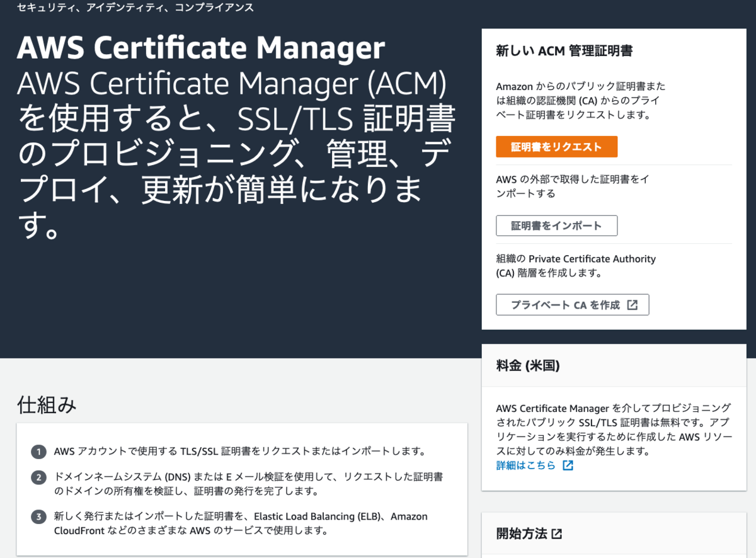756x558 pixels.
Task: Click the text Amazon からのパブリック証明書 description
Action: [581, 101]
